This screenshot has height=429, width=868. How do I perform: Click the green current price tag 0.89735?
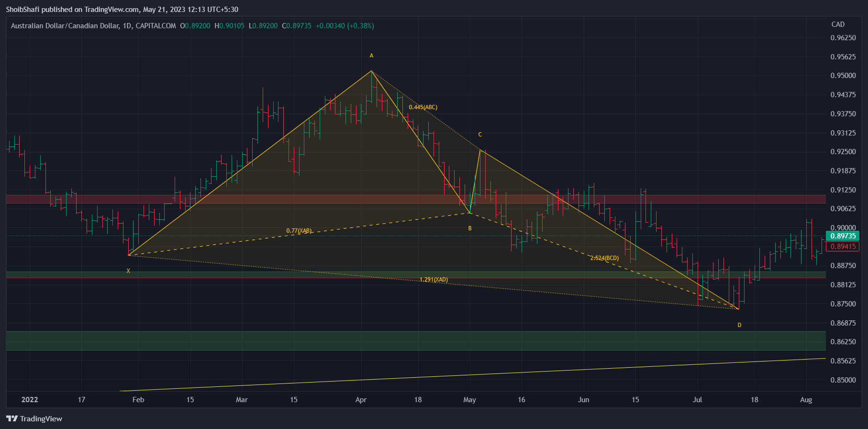point(843,236)
